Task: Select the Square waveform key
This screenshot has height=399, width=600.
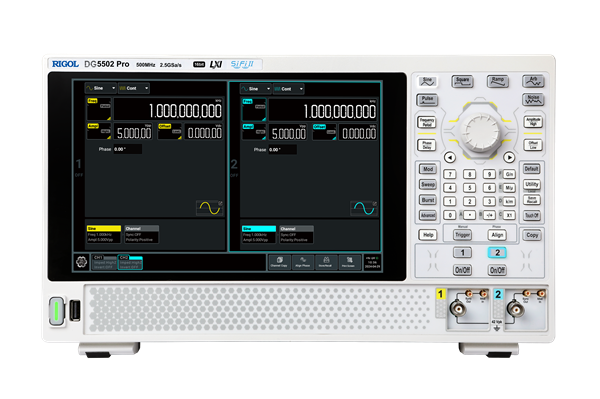Action: pyautogui.click(x=462, y=81)
